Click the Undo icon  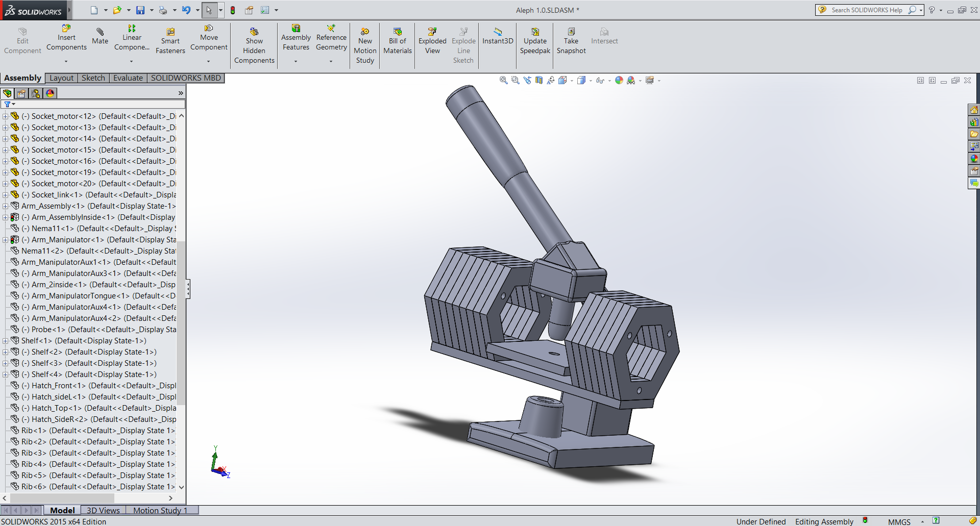[186, 10]
